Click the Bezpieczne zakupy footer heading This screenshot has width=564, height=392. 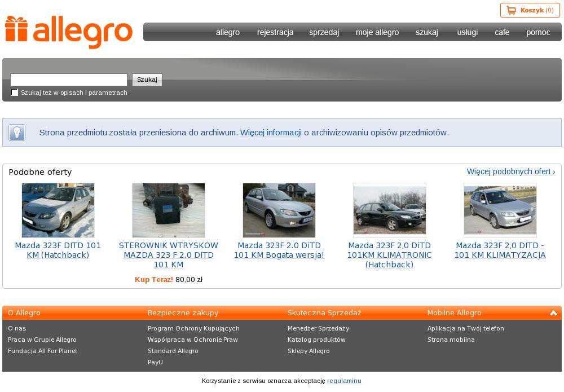pyautogui.click(x=183, y=313)
